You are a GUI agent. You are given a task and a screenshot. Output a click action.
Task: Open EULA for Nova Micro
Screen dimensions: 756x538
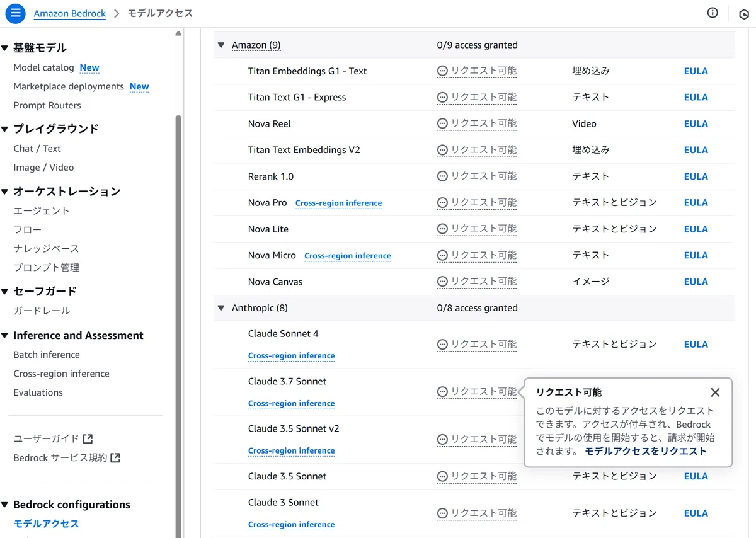pos(696,255)
